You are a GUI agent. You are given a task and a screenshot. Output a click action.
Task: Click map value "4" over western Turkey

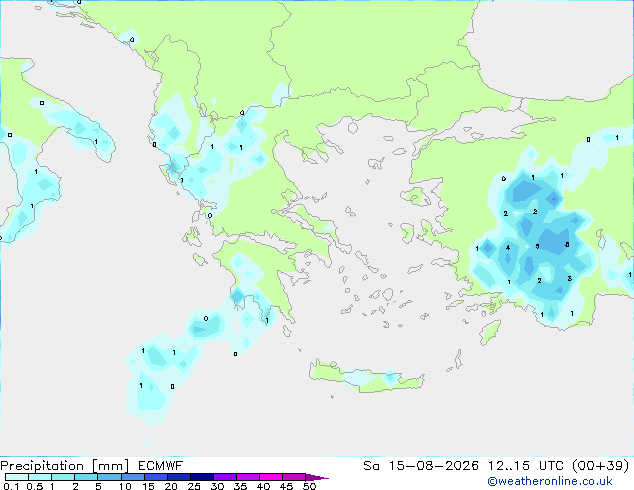tap(508, 247)
